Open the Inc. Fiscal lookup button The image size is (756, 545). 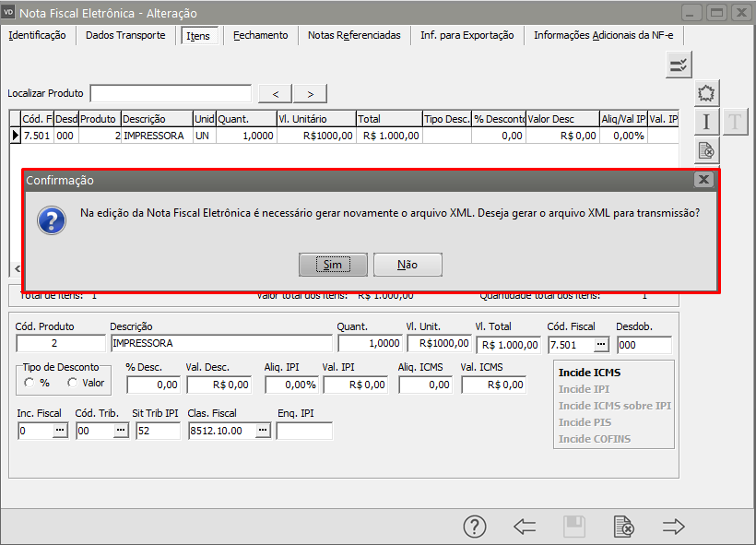click(60, 431)
